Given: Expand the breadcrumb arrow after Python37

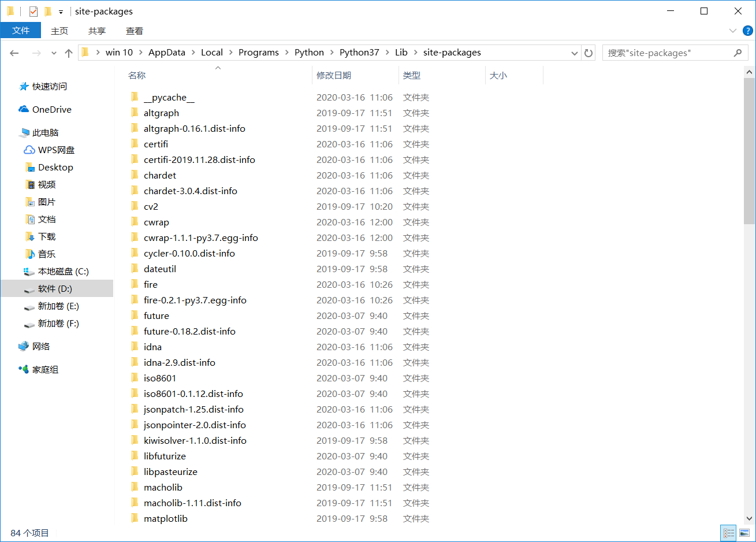Looking at the screenshot, I should [388, 53].
